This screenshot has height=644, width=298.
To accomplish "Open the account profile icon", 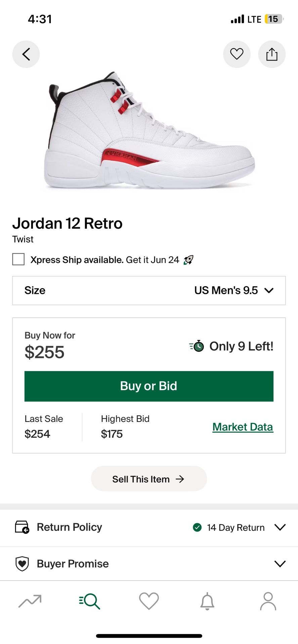I will (x=268, y=601).
